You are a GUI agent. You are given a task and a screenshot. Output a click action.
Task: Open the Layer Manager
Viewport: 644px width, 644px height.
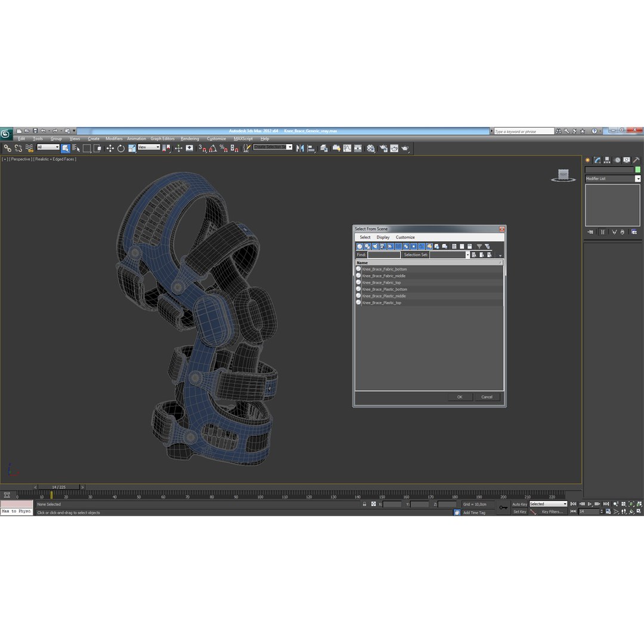point(324,148)
